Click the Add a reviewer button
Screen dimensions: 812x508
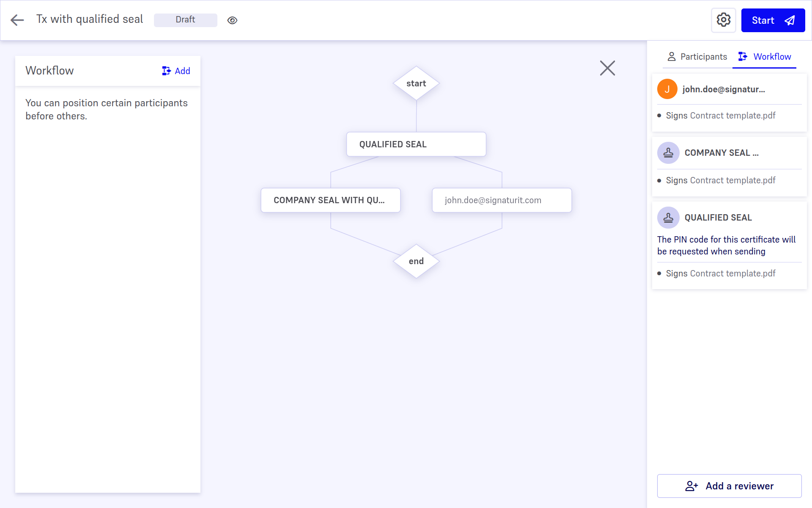click(729, 486)
